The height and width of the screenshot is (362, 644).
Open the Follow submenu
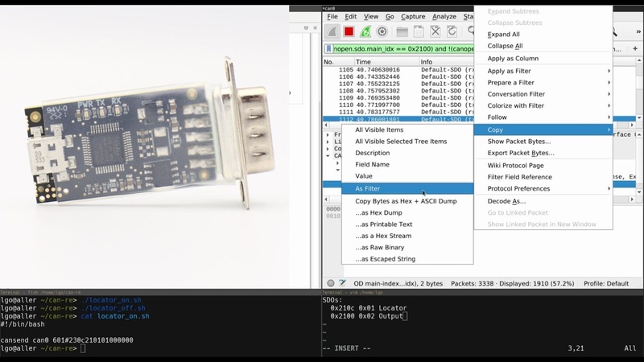(543, 117)
